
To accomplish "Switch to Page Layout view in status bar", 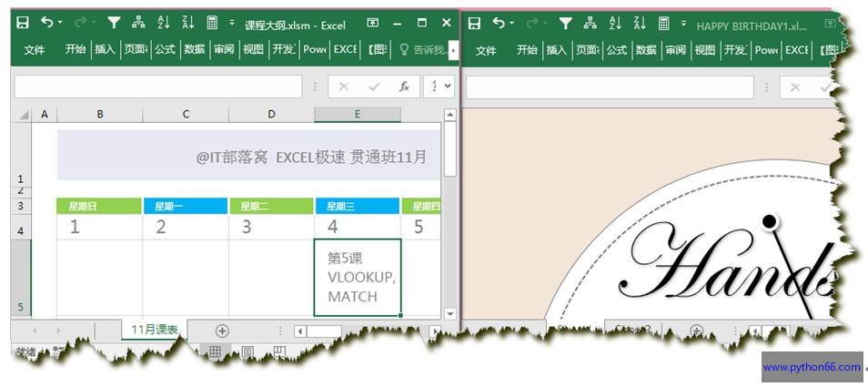I will coord(247,351).
